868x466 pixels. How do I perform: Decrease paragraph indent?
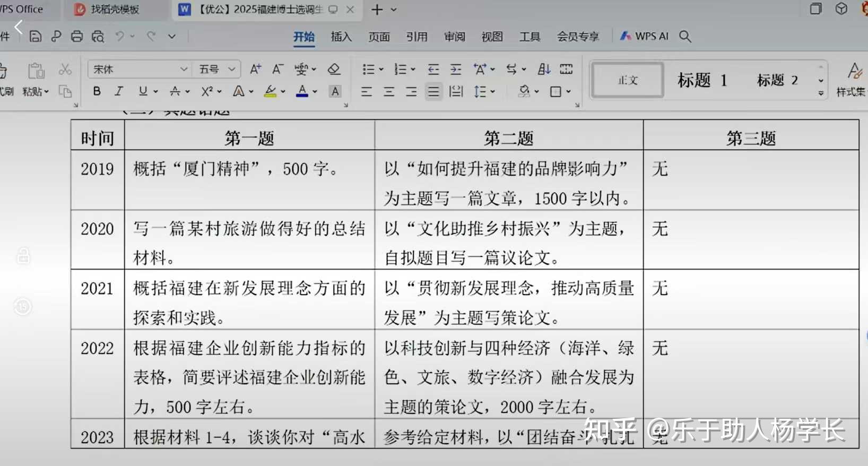pyautogui.click(x=433, y=70)
